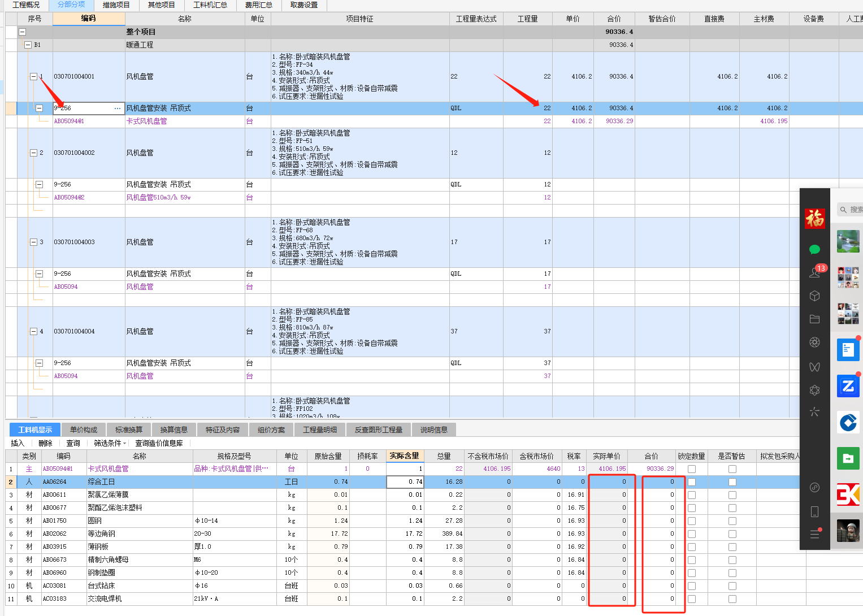Open WeChat Search spark icon
Viewport: 863px width, 616px height.
tap(814, 411)
